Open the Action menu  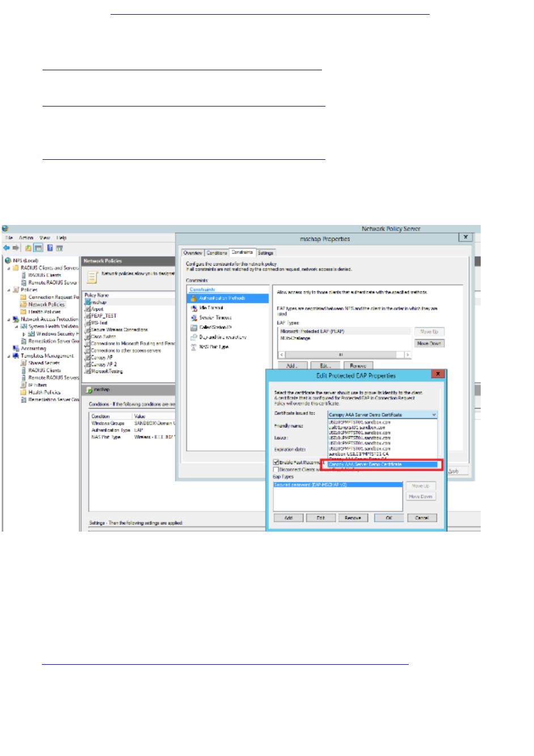tap(26, 238)
